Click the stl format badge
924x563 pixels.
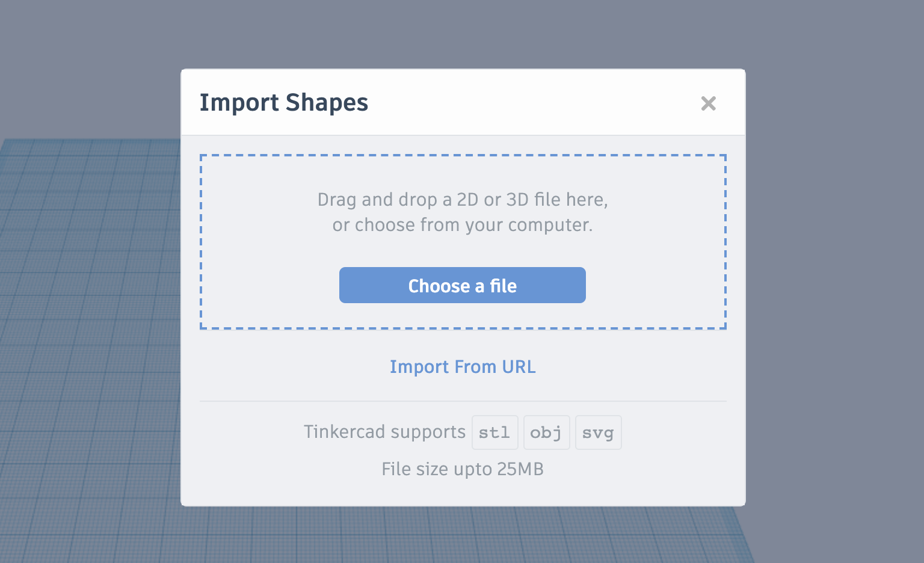tap(494, 432)
